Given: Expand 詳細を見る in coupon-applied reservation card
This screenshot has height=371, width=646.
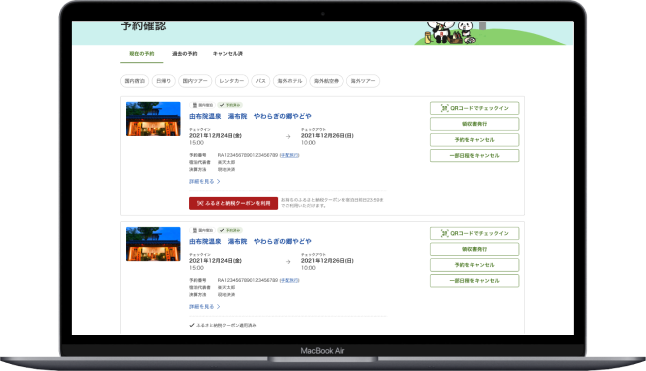Looking at the screenshot, I should 205,307.
